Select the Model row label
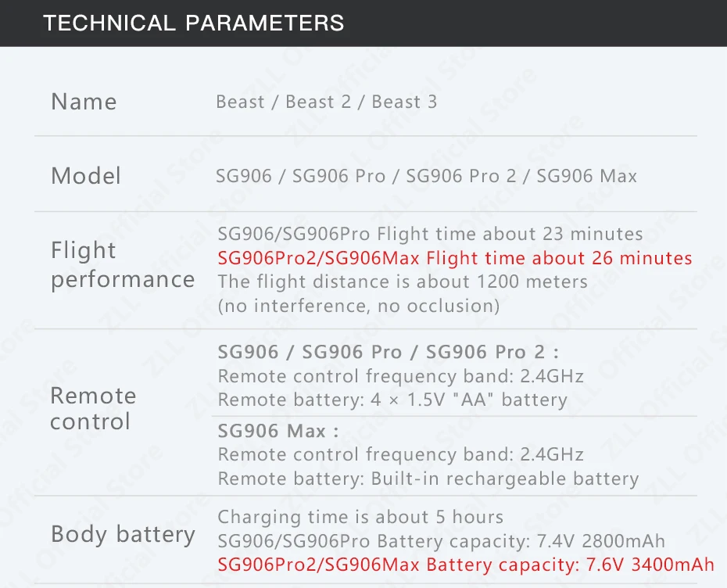Image resolution: width=727 pixels, height=588 pixels. click(86, 176)
